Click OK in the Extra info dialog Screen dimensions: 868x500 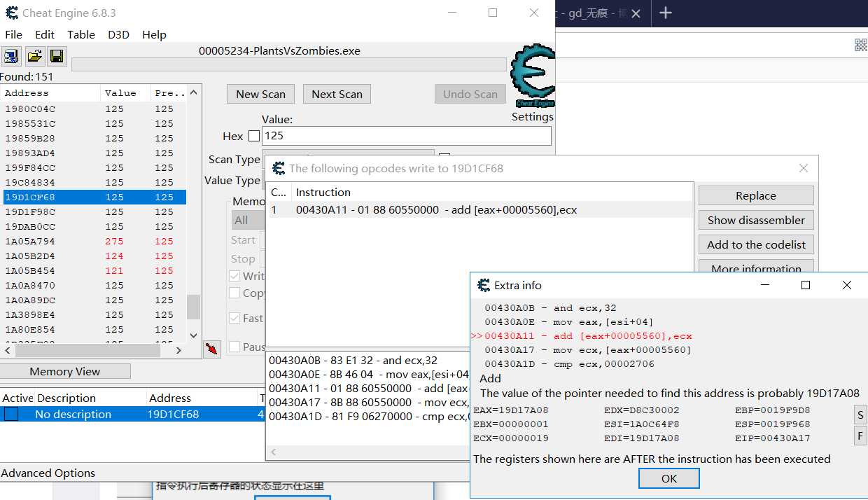click(668, 478)
